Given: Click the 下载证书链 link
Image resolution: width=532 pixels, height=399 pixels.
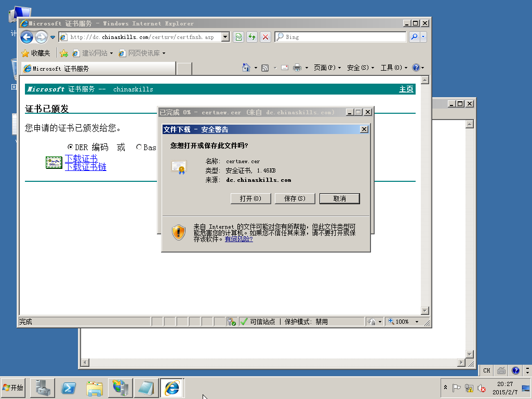Looking at the screenshot, I should (86, 167).
